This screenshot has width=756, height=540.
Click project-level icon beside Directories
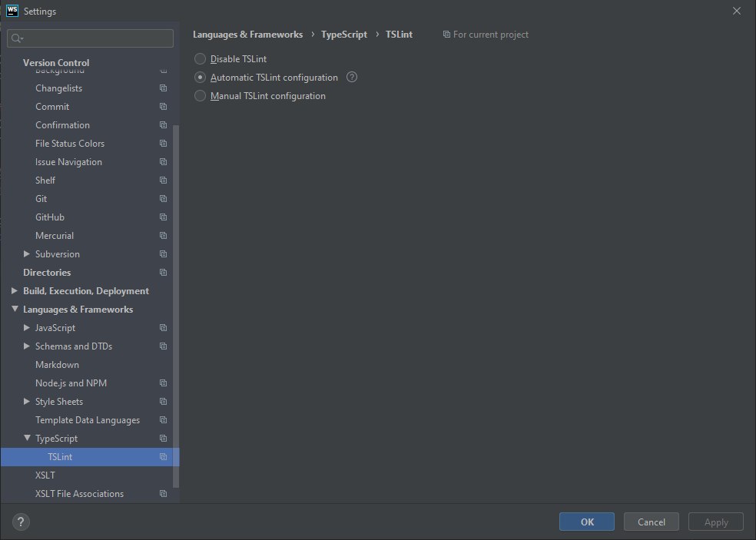(x=164, y=273)
